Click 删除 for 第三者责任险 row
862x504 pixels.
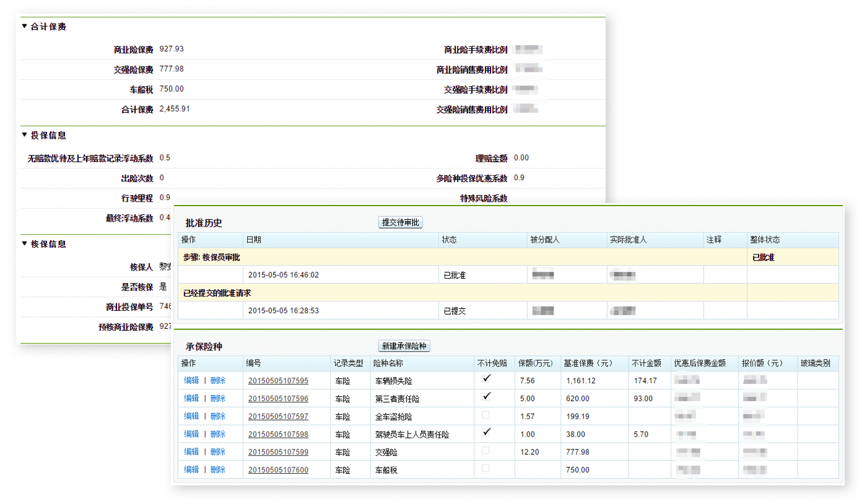(x=218, y=398)
